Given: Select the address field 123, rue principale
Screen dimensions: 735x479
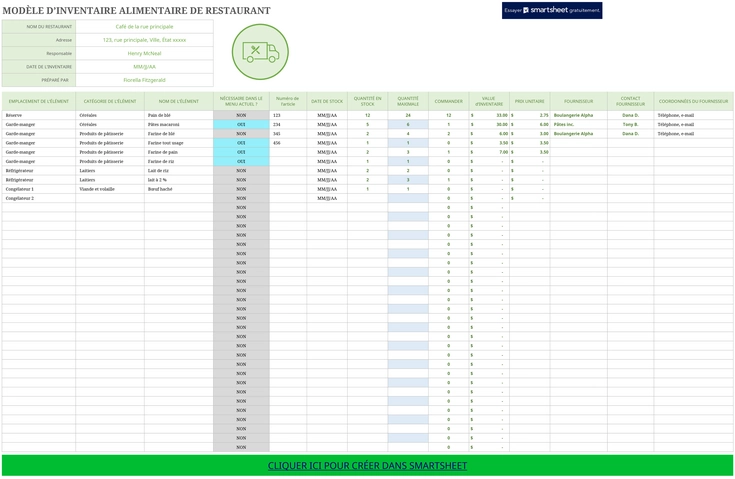Looking at the screenshot, I should [x=144, y=40].
